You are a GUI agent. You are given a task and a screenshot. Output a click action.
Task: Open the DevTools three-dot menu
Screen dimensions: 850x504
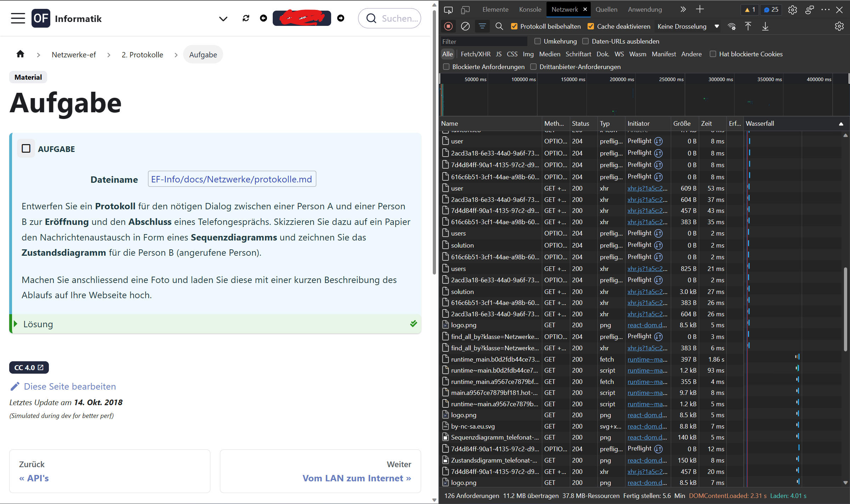pyautogui.click(x=825, y=10)
